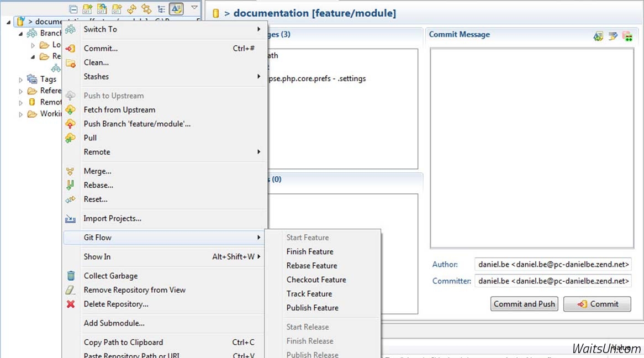Click the Refresh repositories icon

[131, 9]
